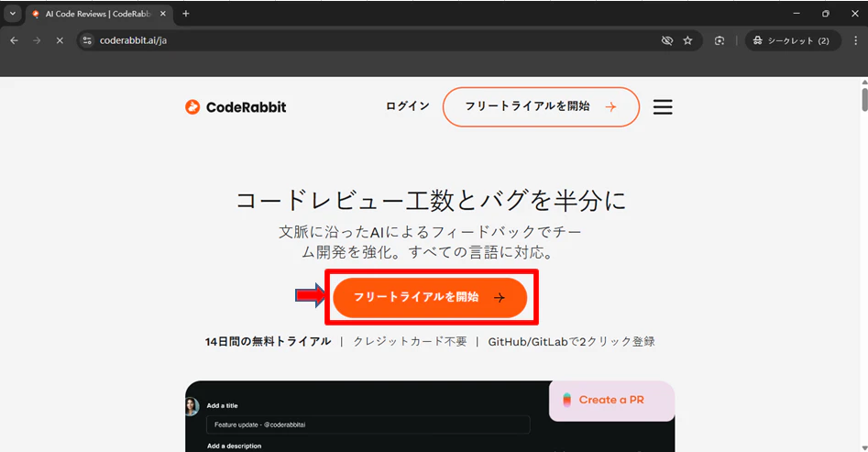Click the text クレジットカード不要
Screen dimensions: 868x452
410,342
